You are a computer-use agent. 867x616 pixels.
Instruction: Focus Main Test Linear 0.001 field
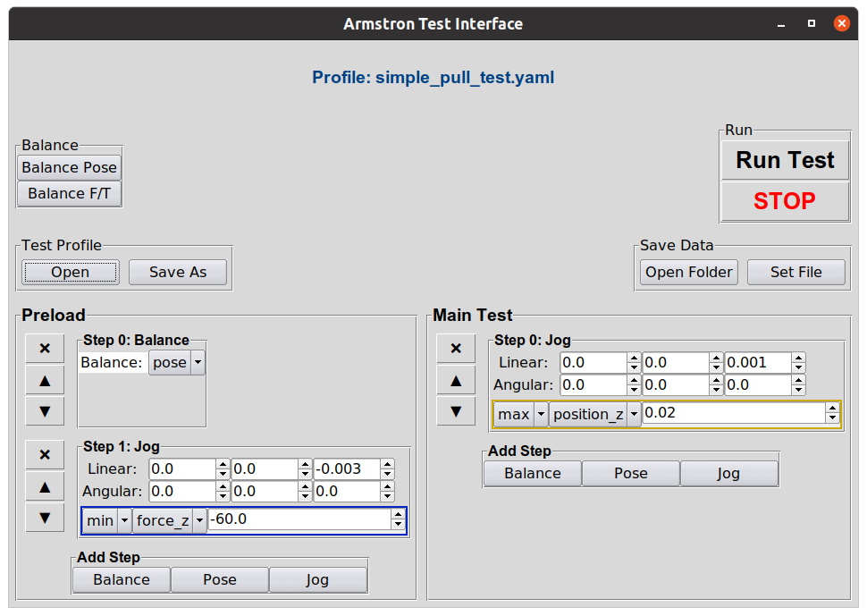[758, 363]
